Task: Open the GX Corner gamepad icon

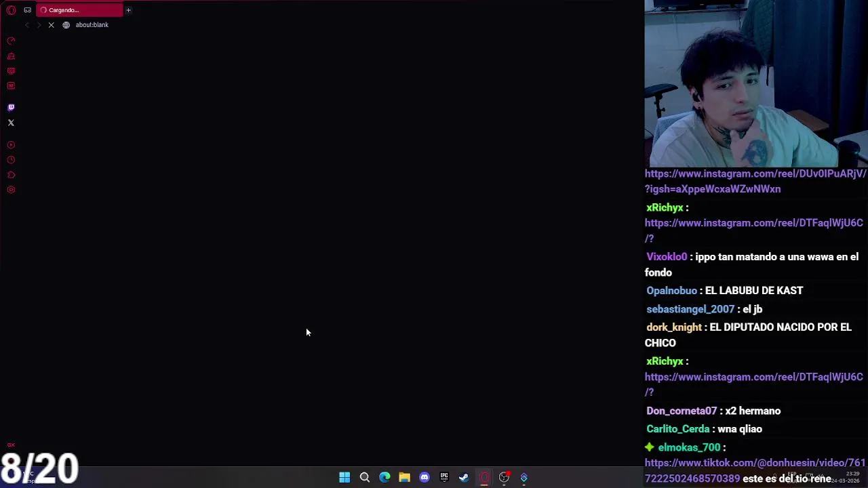Action: [27, 10]
